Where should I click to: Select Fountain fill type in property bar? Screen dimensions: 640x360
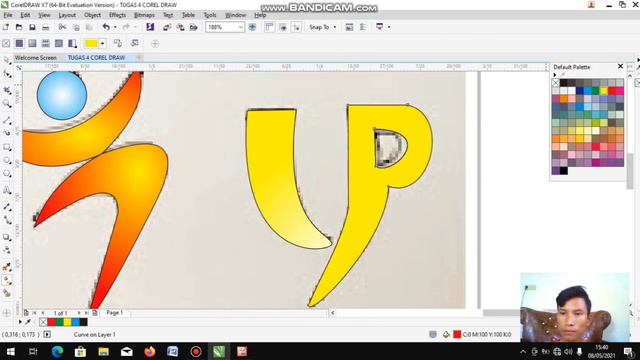[x=32, y=43]
